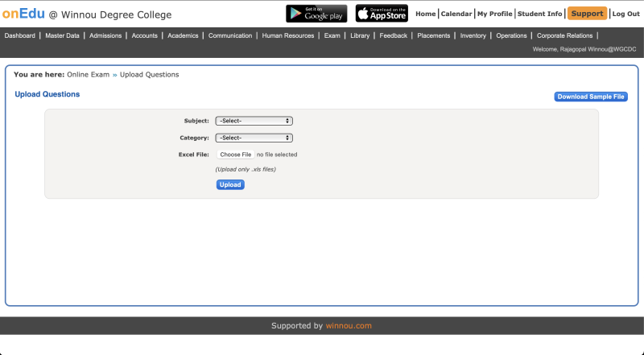Navigate to the Home link

coord(425,14)
